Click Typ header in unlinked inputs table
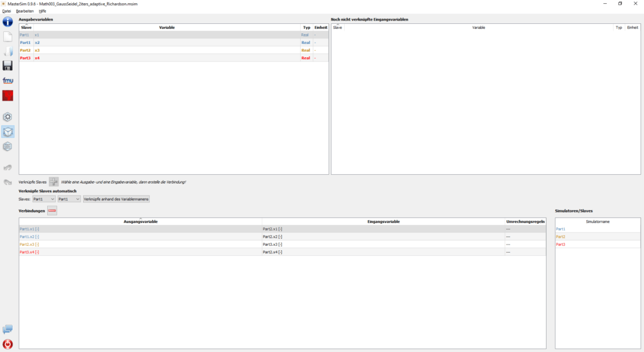 pos(619,28)
